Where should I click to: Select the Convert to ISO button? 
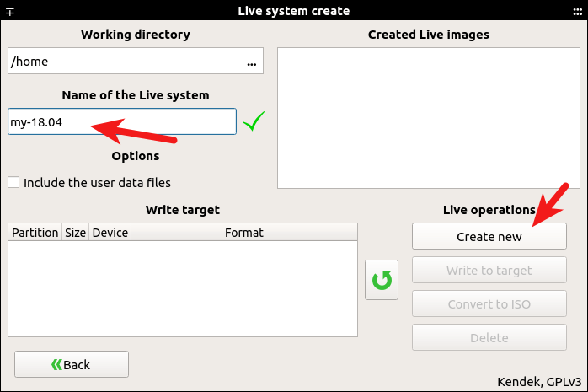click(x=489, y=304)
